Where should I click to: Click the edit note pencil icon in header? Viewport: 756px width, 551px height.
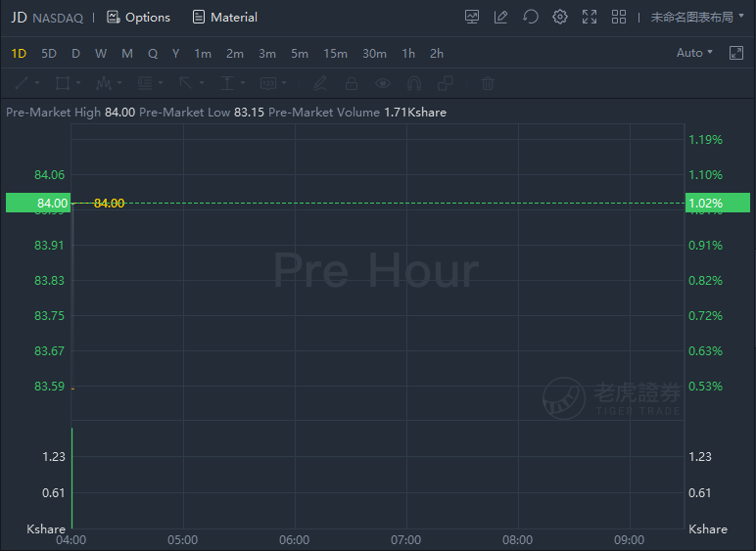pyautogui.click(x=501, y=18)
